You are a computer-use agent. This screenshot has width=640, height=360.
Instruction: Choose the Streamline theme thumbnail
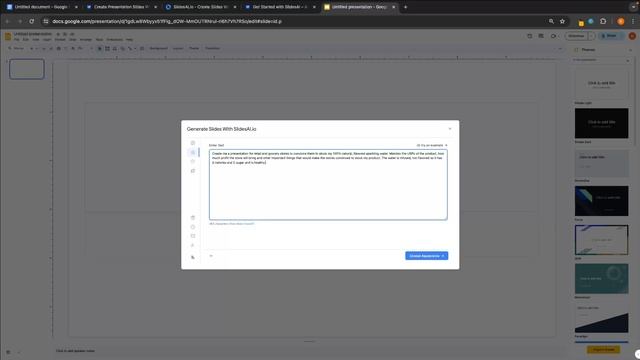tap(602, 162)
